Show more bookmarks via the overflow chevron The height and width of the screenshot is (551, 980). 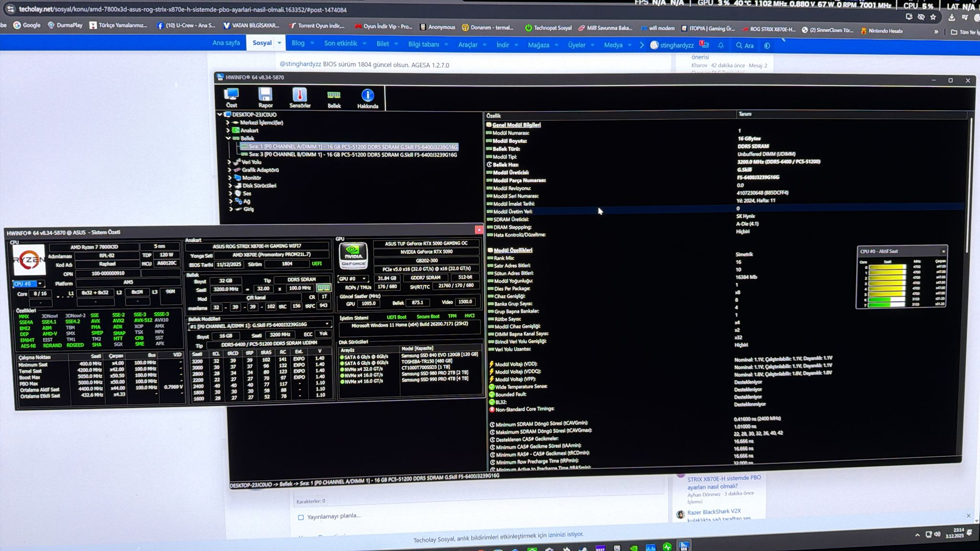[x=936, y=32]
